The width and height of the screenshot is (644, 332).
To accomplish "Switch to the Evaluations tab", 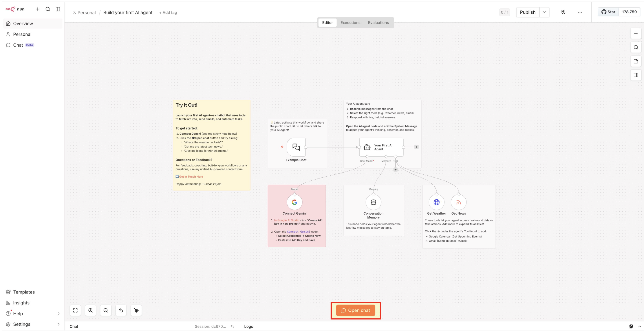I will pyautogui.click(x=378, y=23).
